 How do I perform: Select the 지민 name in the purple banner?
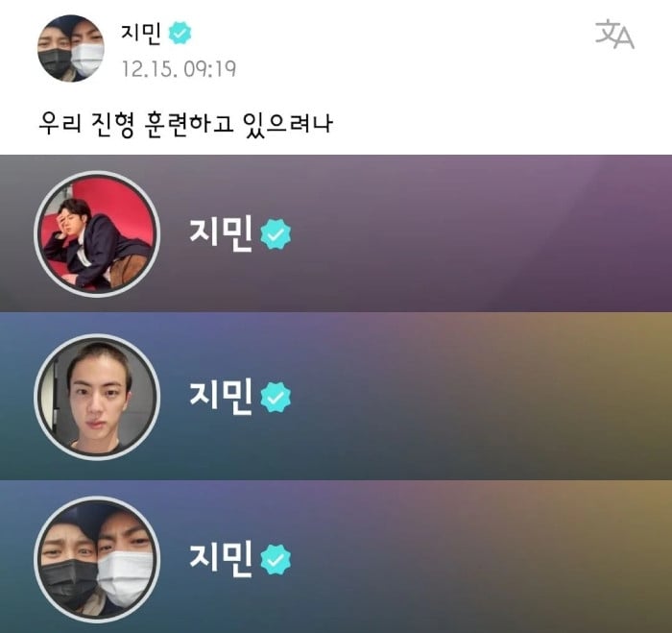point(221,233)
